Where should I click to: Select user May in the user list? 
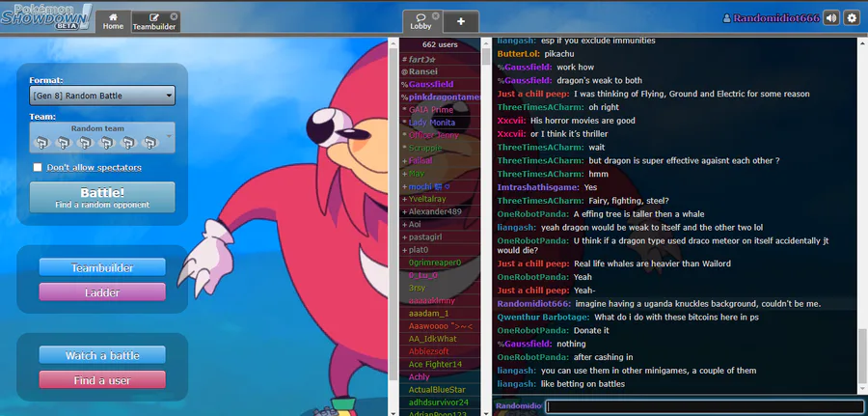click(x=440, y=174)
